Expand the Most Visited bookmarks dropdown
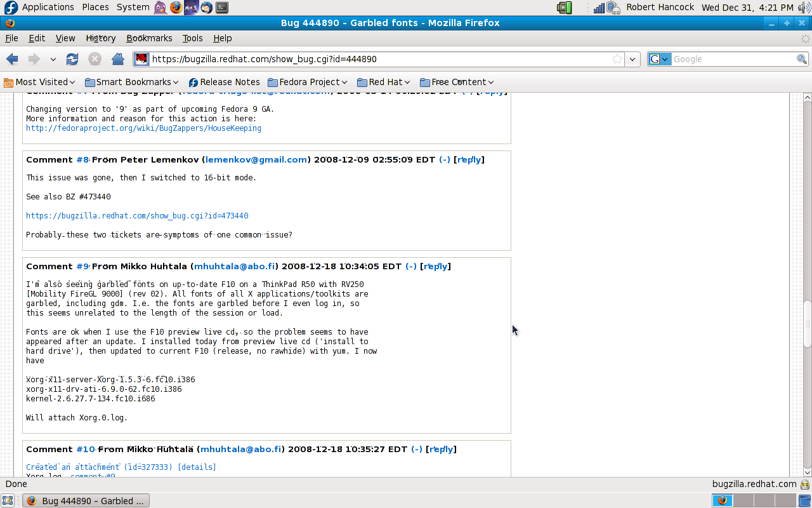The image size is (812, 508). click(x=40, y=82)
